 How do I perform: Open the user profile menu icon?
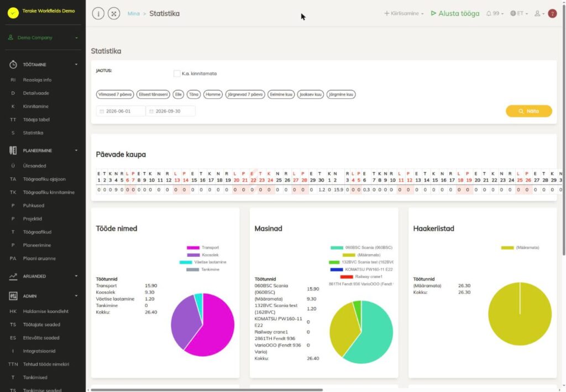click(x=539, y=13)
